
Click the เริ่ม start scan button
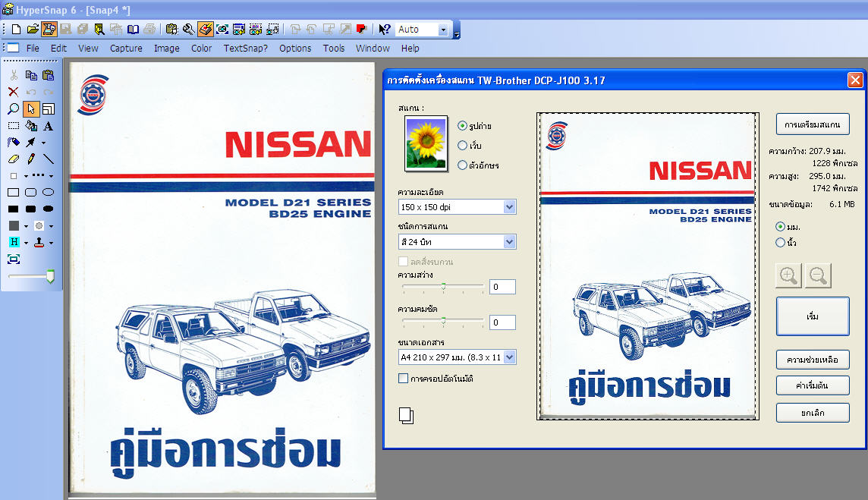pos(813,316)
